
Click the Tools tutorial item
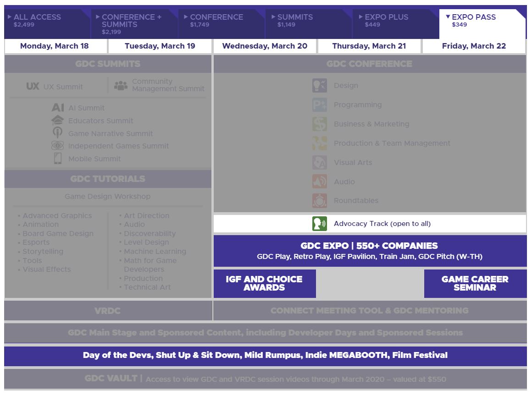pos(32,260)
